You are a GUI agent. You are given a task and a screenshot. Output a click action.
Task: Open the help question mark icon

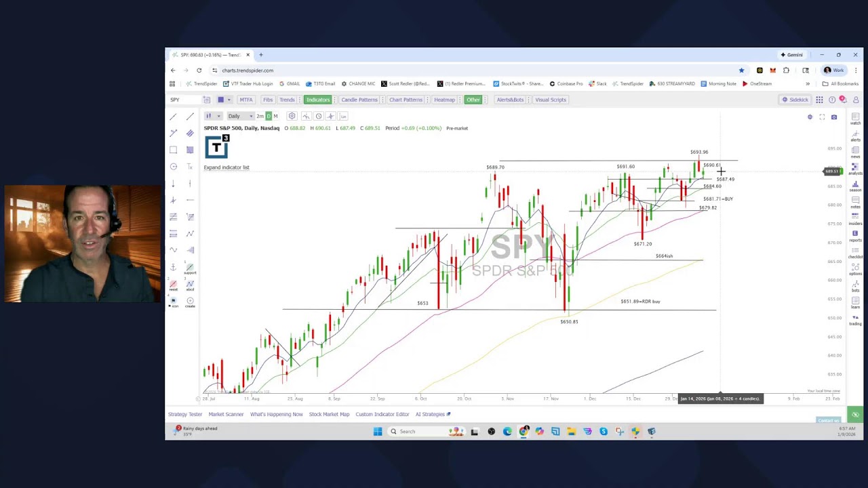click(832, 100)
